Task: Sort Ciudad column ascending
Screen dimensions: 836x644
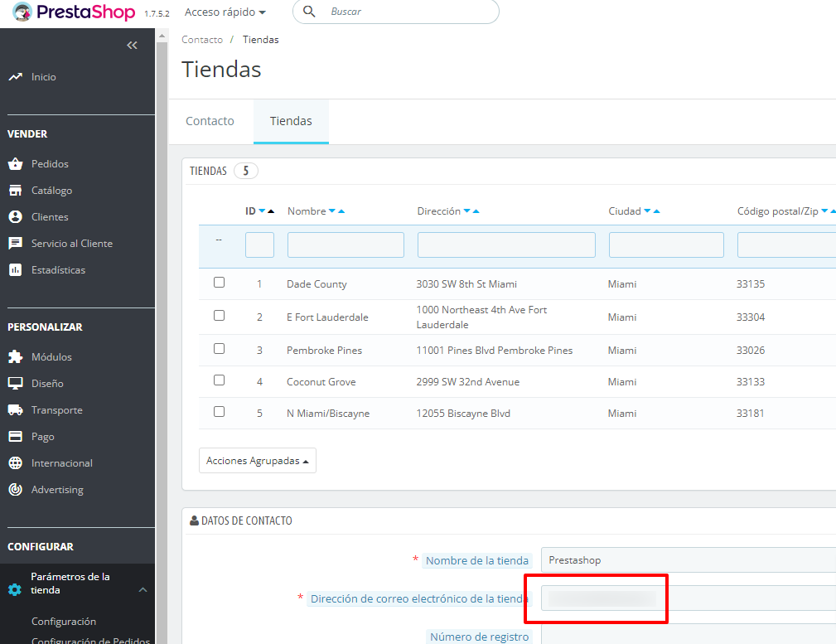Action: (x=657, y=211)
